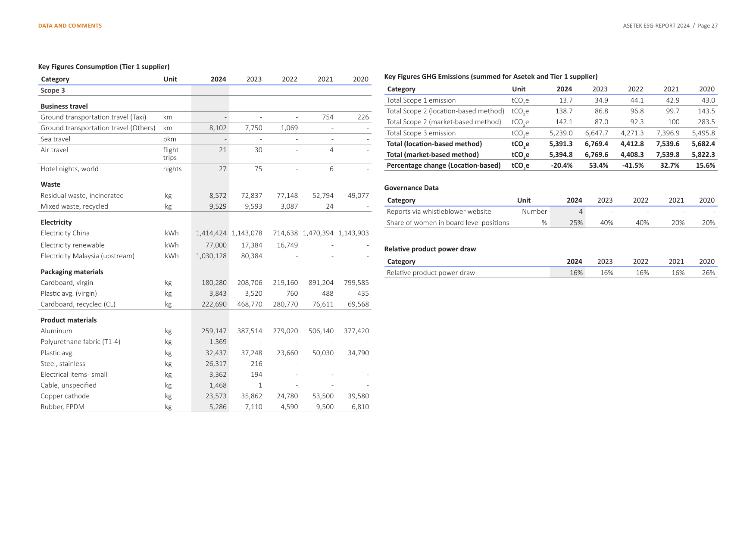Select the 'Copper cathode' row label
756x535 pixels.
pos(65,396)
